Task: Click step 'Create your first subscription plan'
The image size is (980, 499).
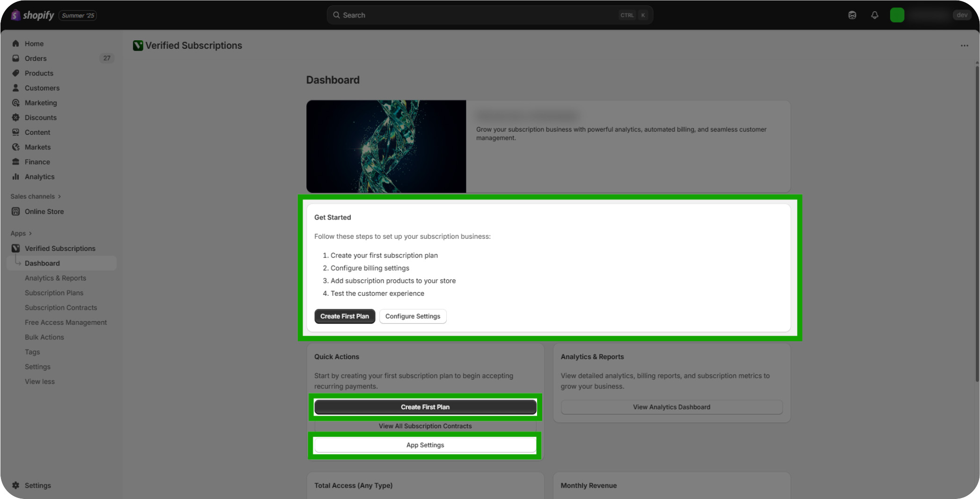Action: 384,255
